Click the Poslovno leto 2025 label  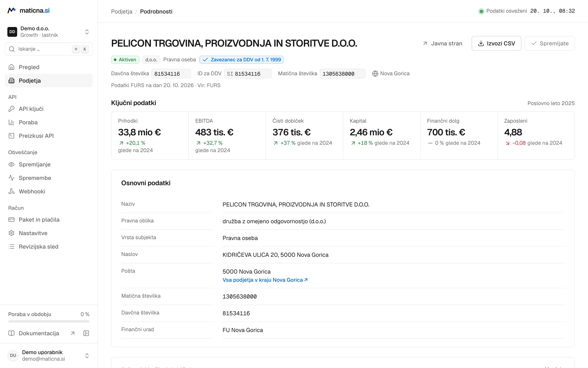551,103
